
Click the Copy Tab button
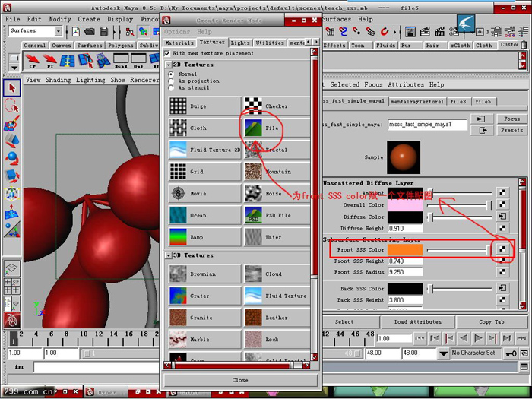click(x=491, y=321)
